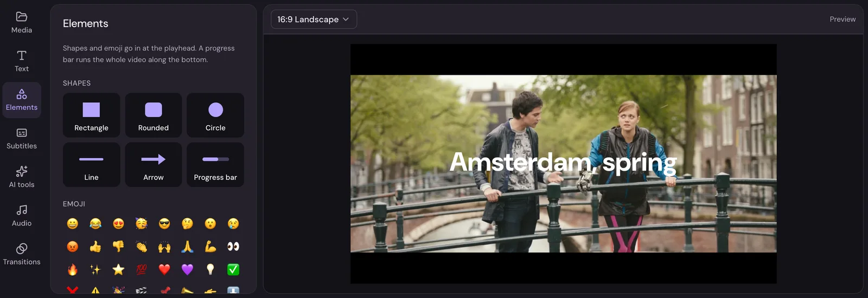Insert the red heart emoji
The width and height of the screenshot is (868, 298).
pyautogui.click(x=164, y=269)
